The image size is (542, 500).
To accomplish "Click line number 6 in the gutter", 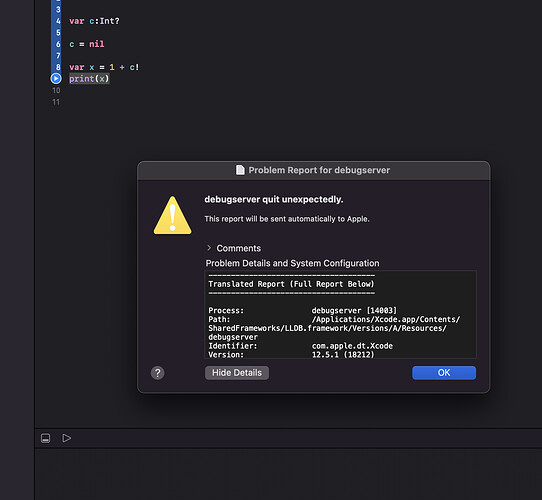I will [58, 44].
